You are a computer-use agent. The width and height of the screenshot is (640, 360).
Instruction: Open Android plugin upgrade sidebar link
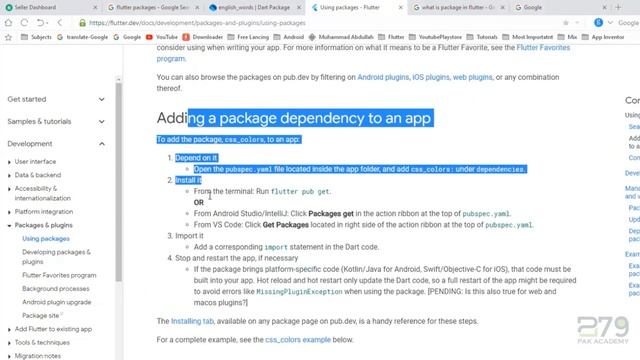[56, 302]
